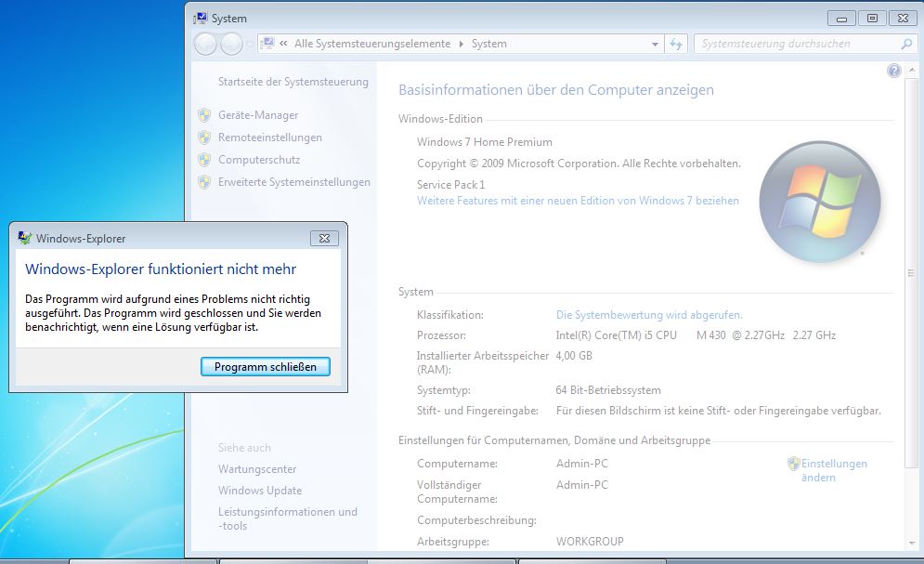Image resolution: width=924 pixels, height=564 pixels.
Task: Click the Windows-Explorer dialog title icon
Action: pos(24,238)
